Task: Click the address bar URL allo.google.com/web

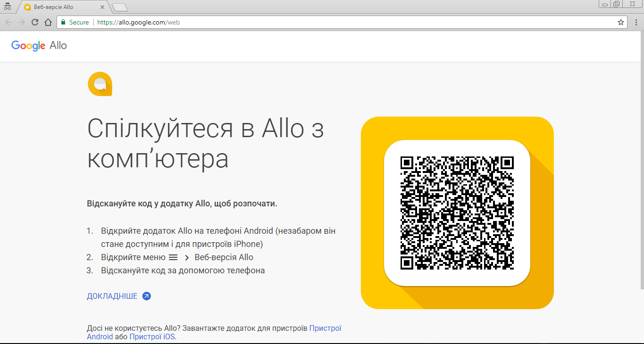Action: (x=138, y=22)
